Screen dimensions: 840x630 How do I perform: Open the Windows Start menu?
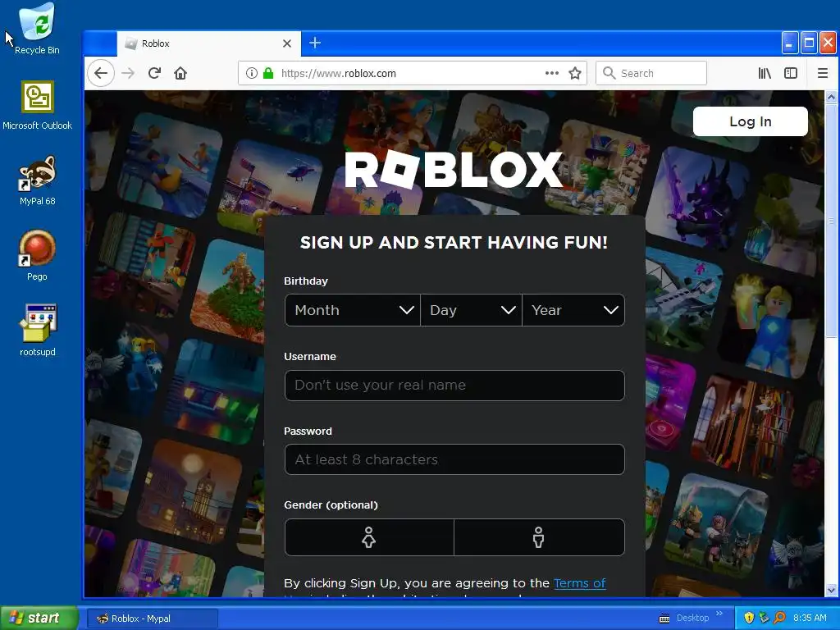[39, 619]
